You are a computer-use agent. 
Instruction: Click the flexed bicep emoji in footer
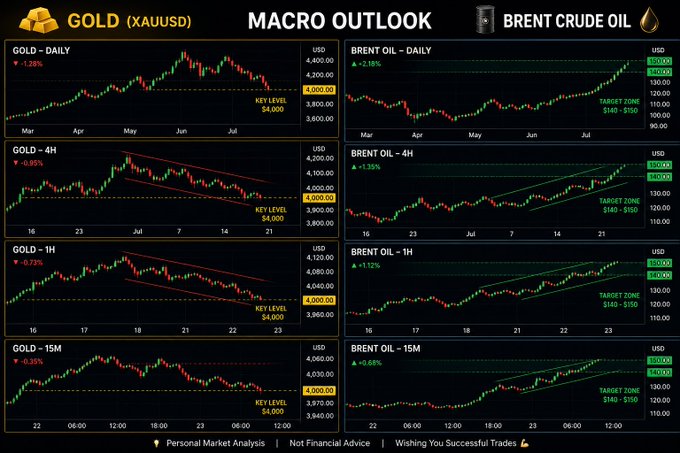click(525, 443)
